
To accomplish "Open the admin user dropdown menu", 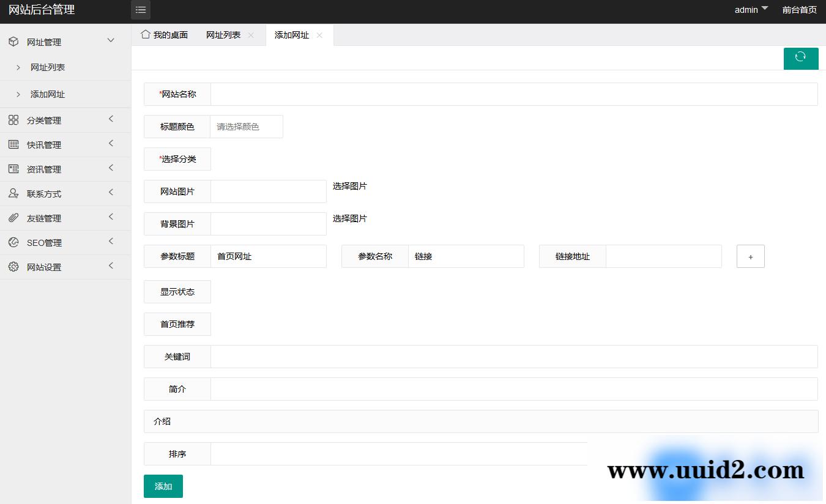I will [x=751, y=10].
